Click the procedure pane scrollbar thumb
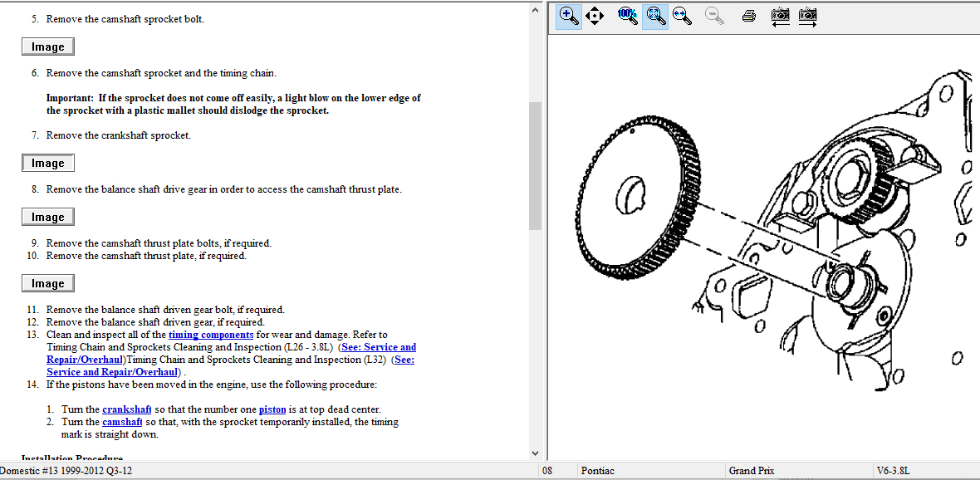The image size is (980, 480). tap(535, 165)
